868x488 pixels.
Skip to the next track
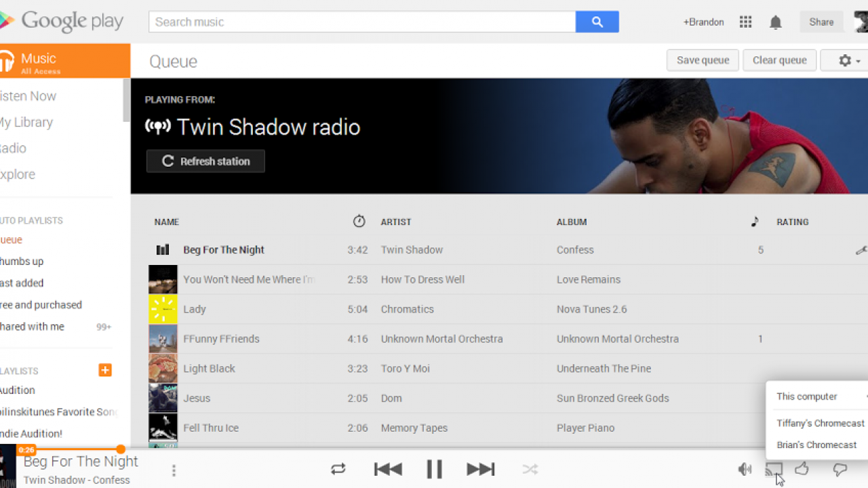pos(481,469)
